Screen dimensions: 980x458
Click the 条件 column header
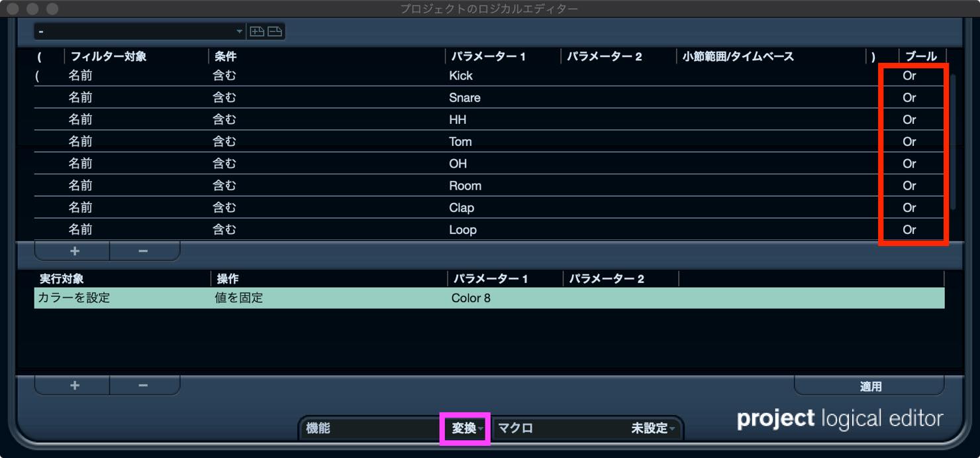[225, 56]
